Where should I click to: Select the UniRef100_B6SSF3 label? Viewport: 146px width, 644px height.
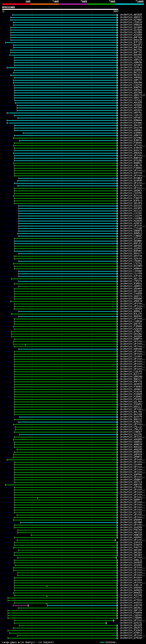131,45
